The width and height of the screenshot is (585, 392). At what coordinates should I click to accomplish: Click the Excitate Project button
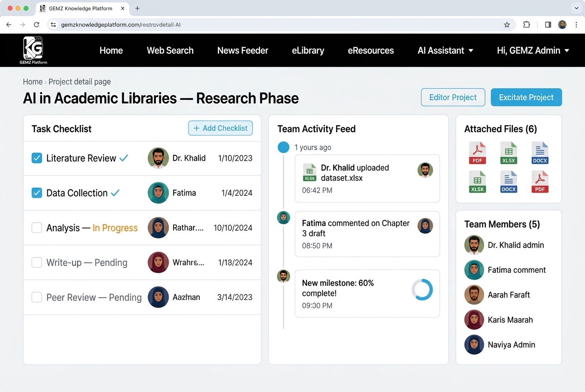point(526,97)
